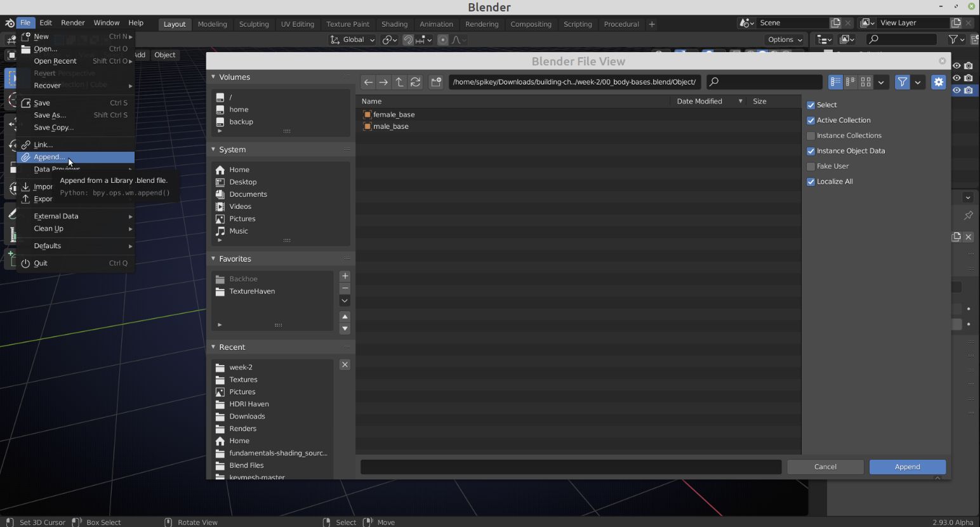Open Append menu item in File menu
This screenshot has height=527, width=980.
(x=76, y=157)
